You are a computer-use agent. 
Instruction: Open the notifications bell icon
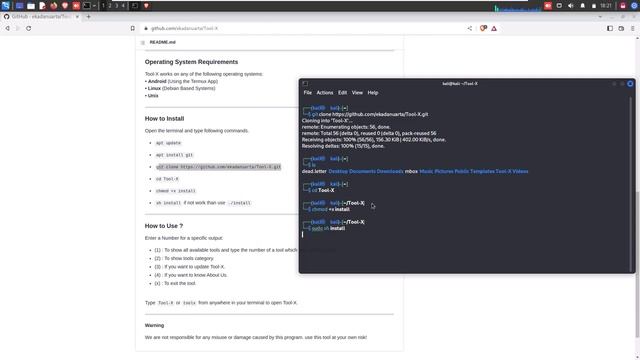pyautogui.click(x=582, y=6)
